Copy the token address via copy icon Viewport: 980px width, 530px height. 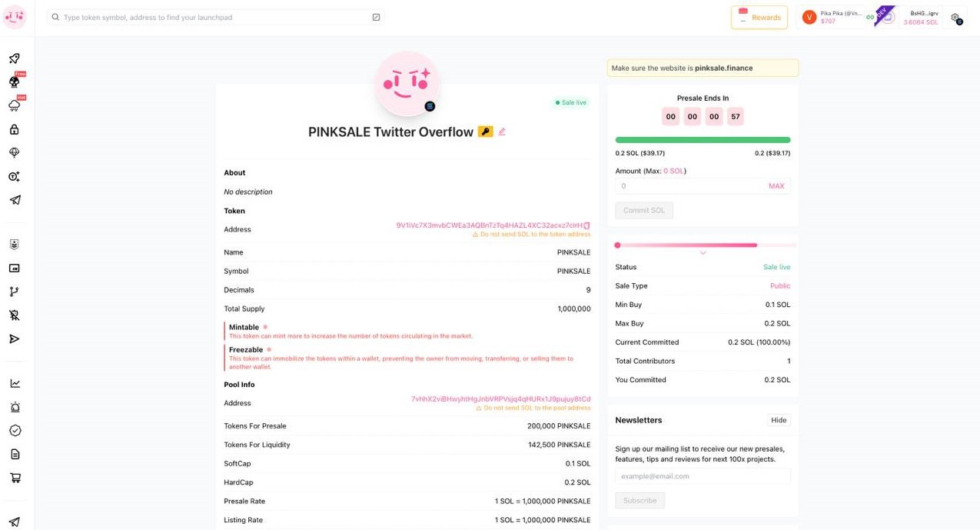586,225
